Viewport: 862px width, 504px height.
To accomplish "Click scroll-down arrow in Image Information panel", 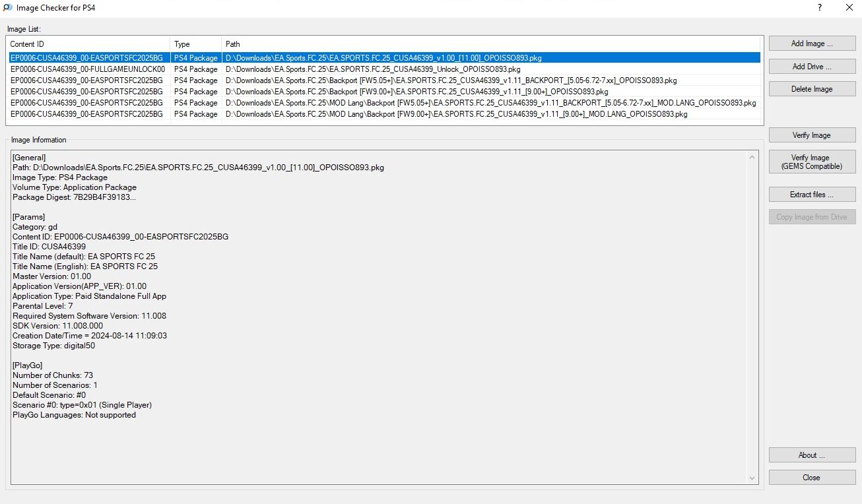I will 752,478.
